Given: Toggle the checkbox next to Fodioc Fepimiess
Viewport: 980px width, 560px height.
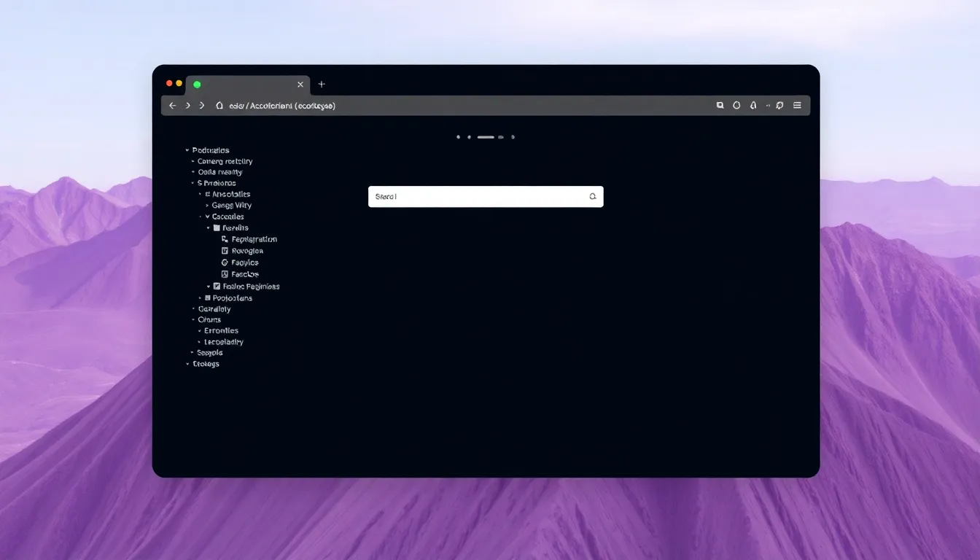Looking at the screenshot, I should click(x=217, y=287).
